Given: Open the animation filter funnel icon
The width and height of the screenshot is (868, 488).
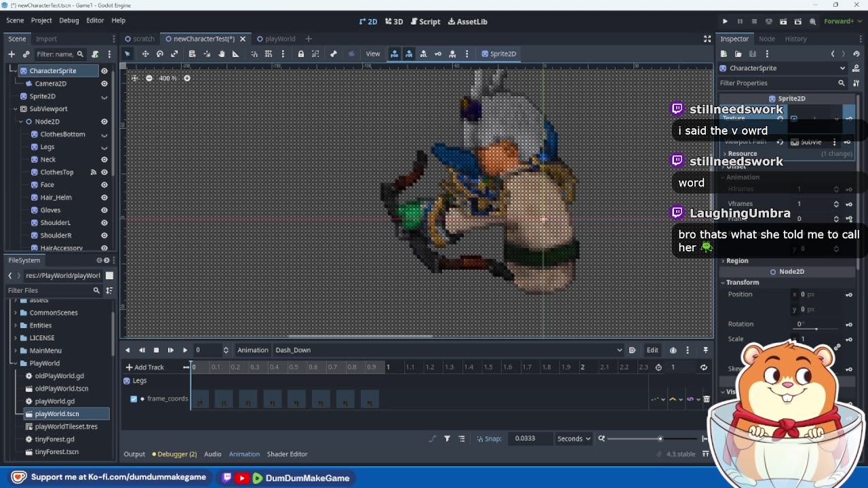Looking at the screenshot, I should click(x=447, y=439).
